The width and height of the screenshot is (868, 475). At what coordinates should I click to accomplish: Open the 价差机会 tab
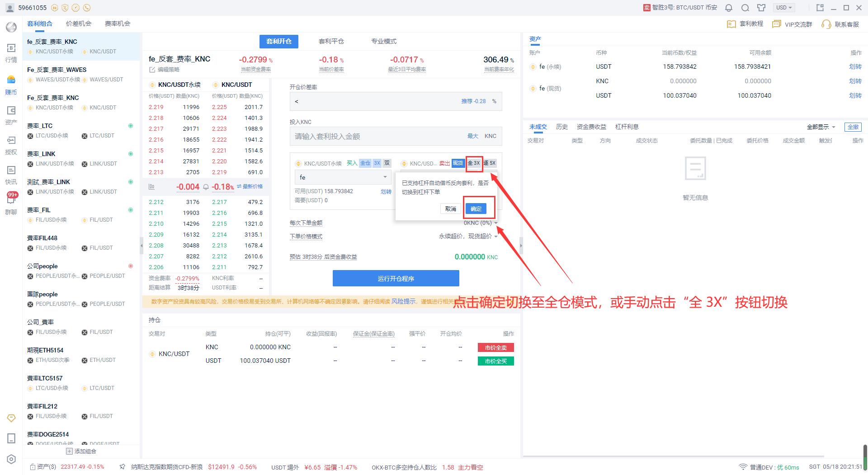point(79,24)
